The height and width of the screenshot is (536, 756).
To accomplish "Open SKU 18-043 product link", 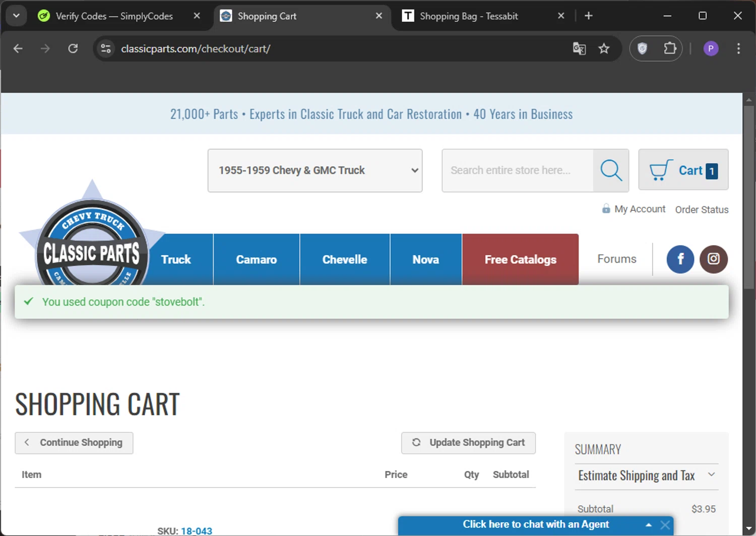I will click(197, 531).
